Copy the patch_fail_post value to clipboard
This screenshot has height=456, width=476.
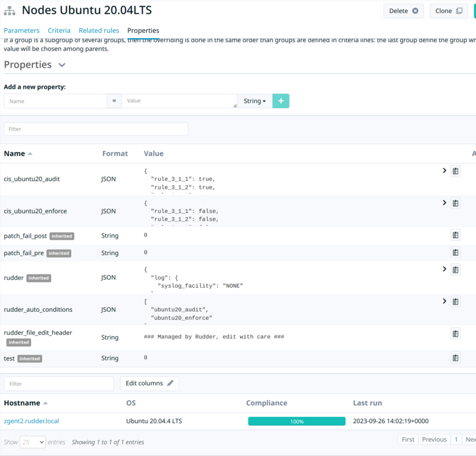point(455,235)
